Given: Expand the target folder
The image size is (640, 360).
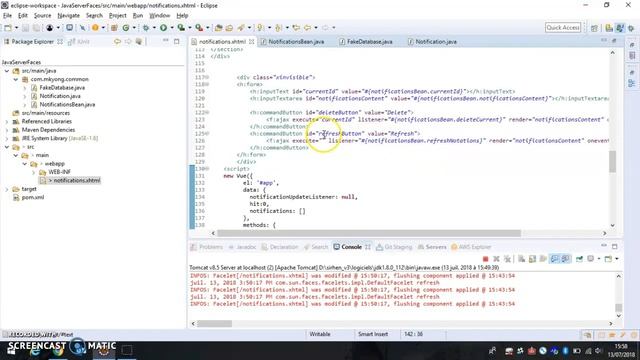Looking at the screenshot, I should click(x=7, y=189).
